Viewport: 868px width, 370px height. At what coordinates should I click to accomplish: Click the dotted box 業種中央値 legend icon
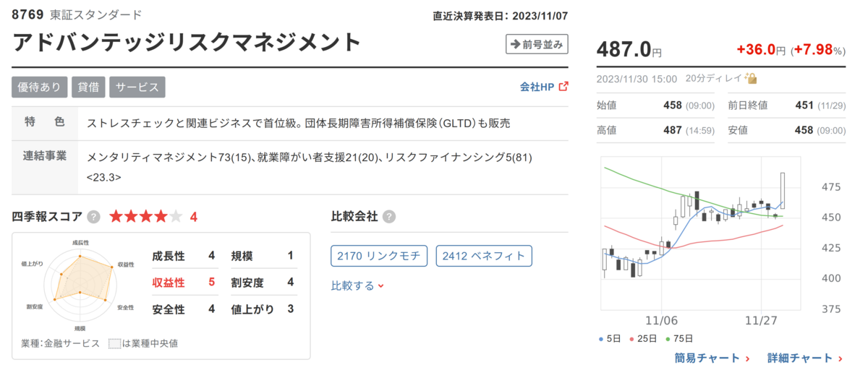tap(114, 343)
